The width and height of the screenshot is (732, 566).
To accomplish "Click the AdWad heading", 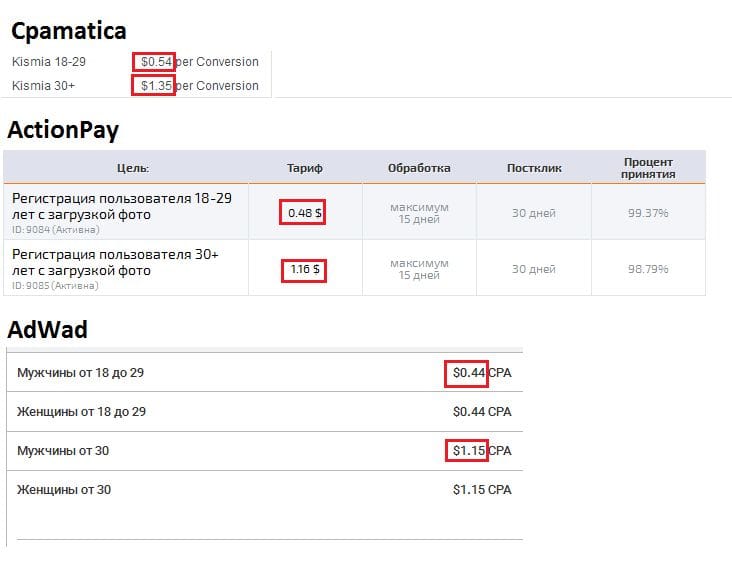I will [x=48, y=330].
